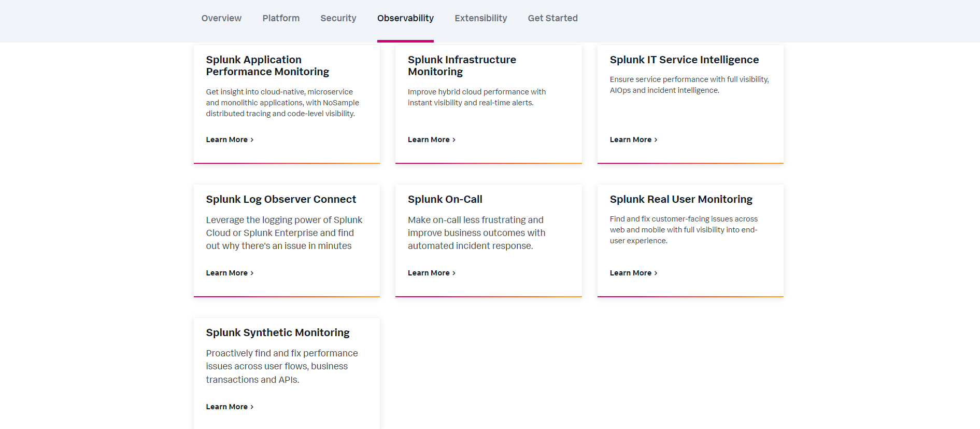Open the Overview tab

tap(221, 18)
